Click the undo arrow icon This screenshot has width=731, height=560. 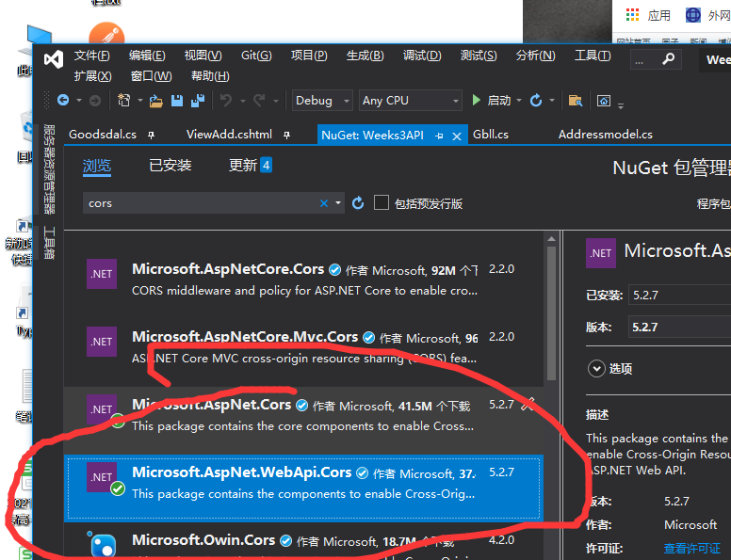[226, 100]
